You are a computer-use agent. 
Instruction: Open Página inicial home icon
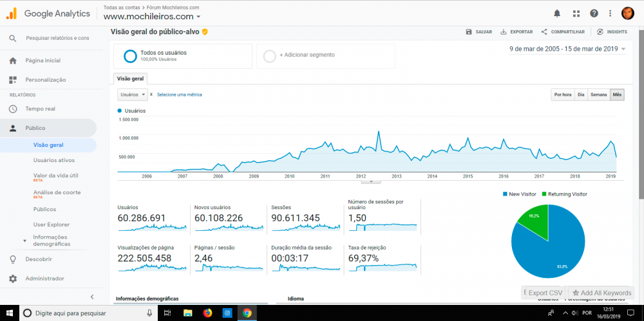(x=13, y=60)
